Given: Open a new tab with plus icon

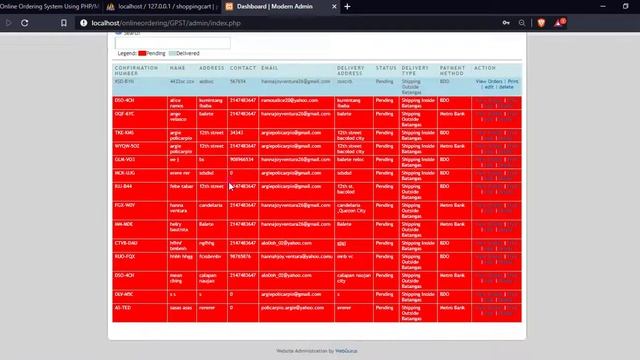Looking at the screenshot, I should tap(347, 7).
